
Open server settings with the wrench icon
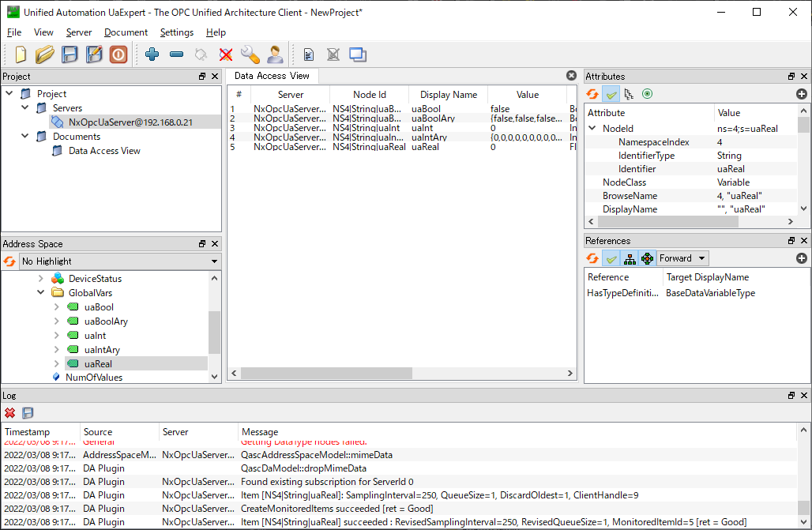pyautogui.click(x=250, y=55)
